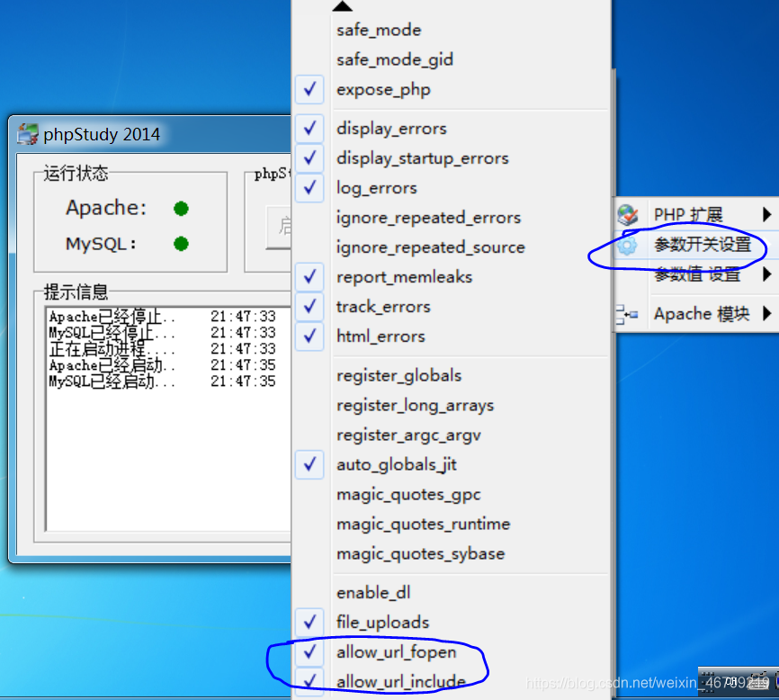This screenshot has width=779, height=700.
Task: Uncheck allow_url_fopen option
Action: (451, 651)
